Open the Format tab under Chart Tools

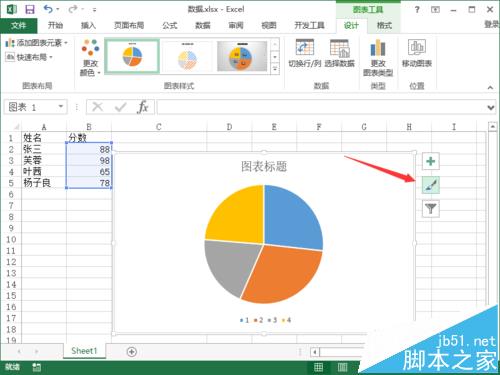[384, 25]
